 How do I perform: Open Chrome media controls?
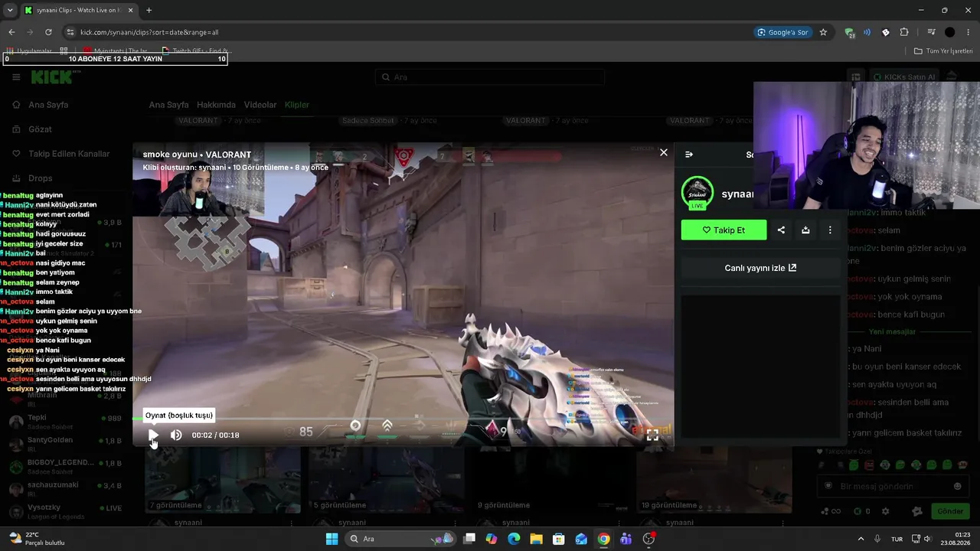coord(931,32)
